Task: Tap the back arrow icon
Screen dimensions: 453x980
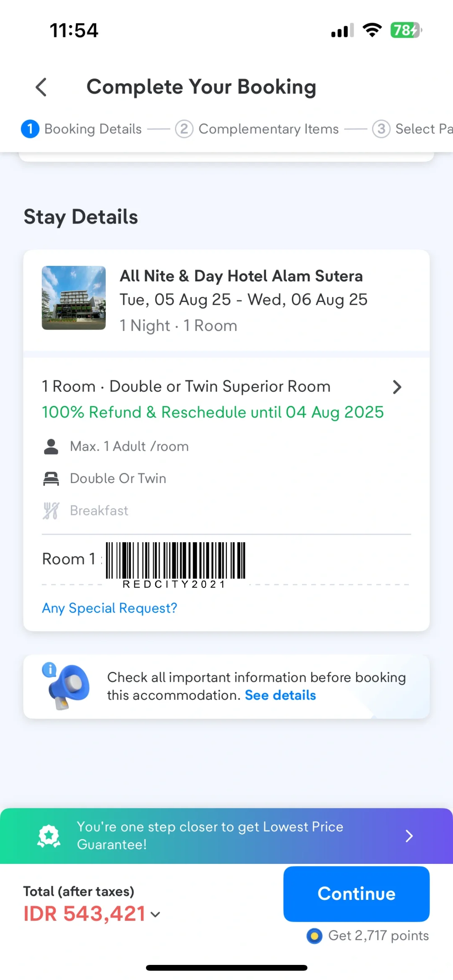Action: [41, 87]
